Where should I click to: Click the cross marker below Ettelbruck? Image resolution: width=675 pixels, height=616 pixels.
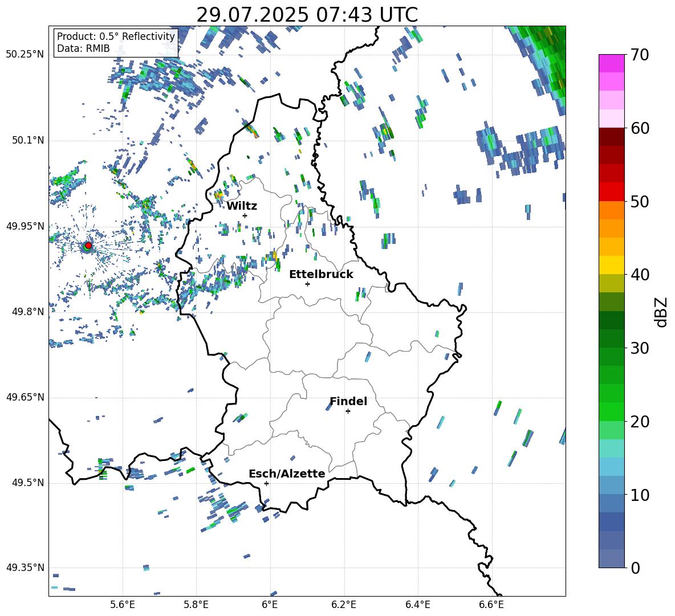[x=307, y=284]
